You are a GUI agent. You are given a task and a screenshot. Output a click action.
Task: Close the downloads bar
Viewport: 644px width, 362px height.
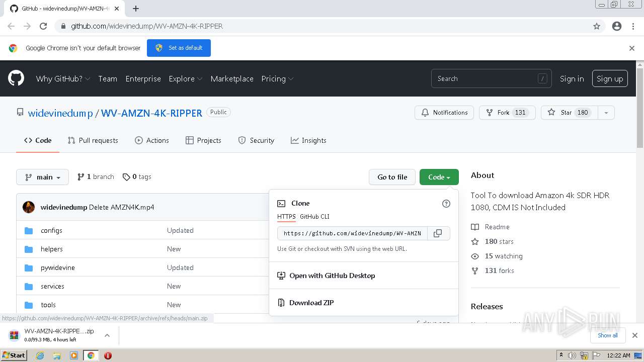[635, 335]
